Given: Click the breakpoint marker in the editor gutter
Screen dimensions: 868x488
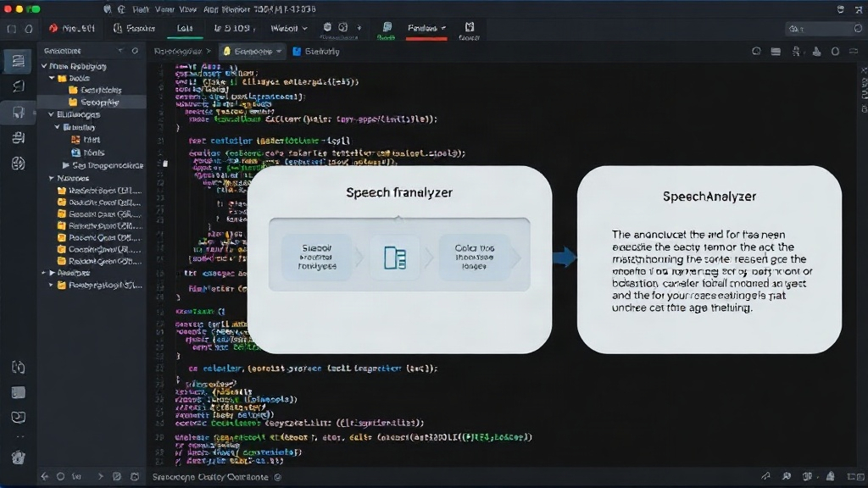Looking at the screenshot, I should pyautogui.click(x=165, y=164).
